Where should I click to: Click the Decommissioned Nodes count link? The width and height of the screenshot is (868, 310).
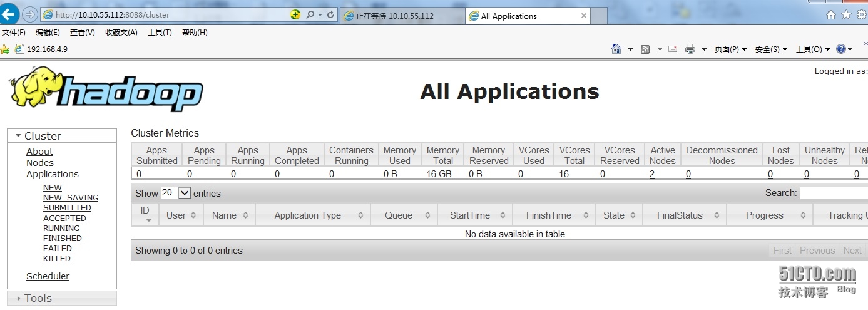tap(688, 174)
